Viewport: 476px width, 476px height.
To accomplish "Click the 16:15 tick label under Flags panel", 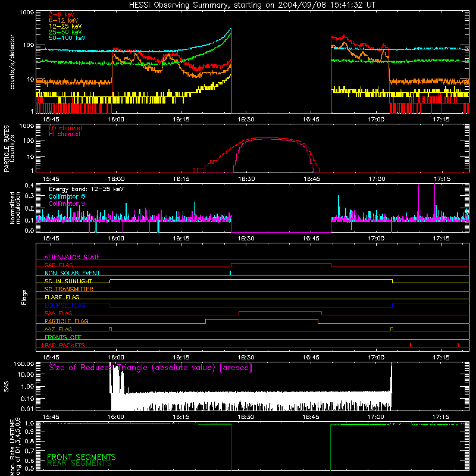I will pyautogui.click(x=181, y=358).
